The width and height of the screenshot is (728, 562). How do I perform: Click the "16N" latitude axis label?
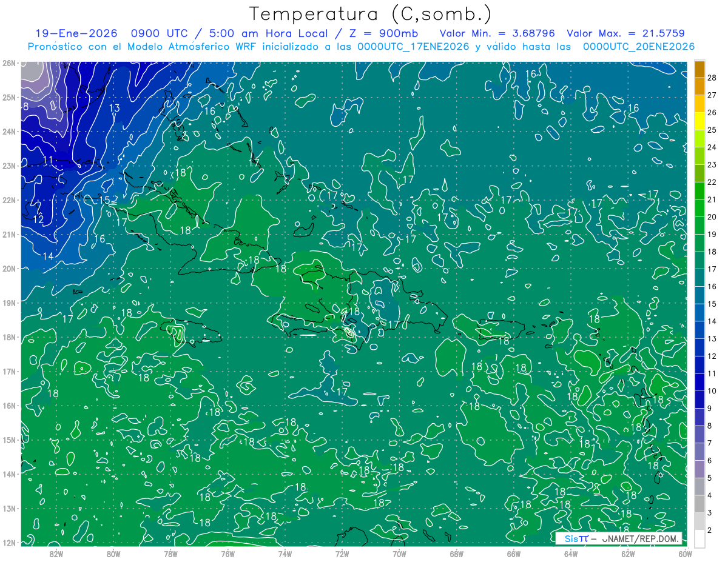[9, 406]
